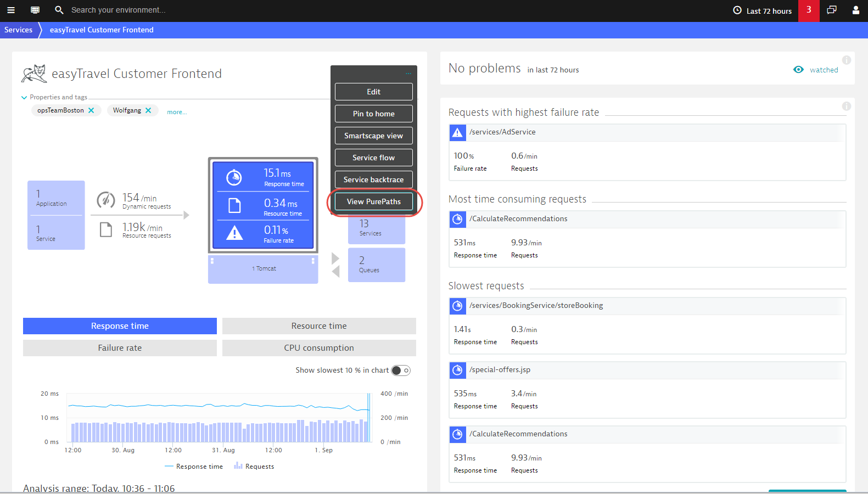Focus the Search your environment field
The height and width of the screenshot is (494, 868).
click(118, 10)
